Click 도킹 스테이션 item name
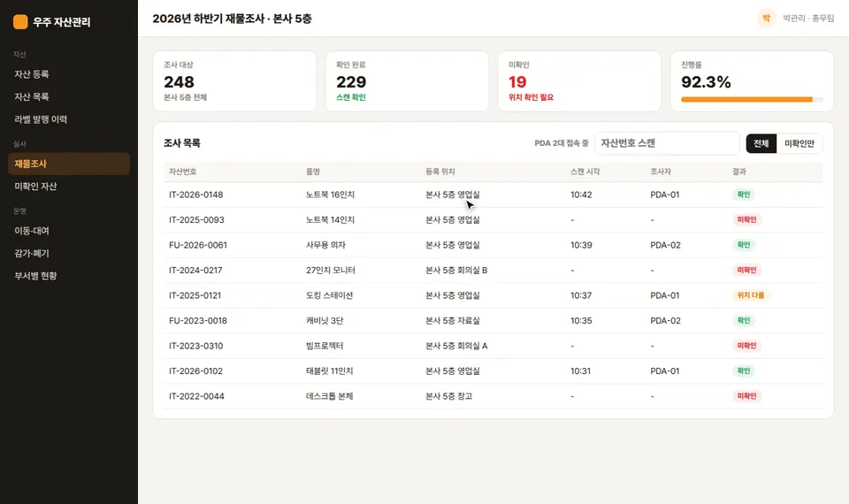 click(x=329, y=295)
